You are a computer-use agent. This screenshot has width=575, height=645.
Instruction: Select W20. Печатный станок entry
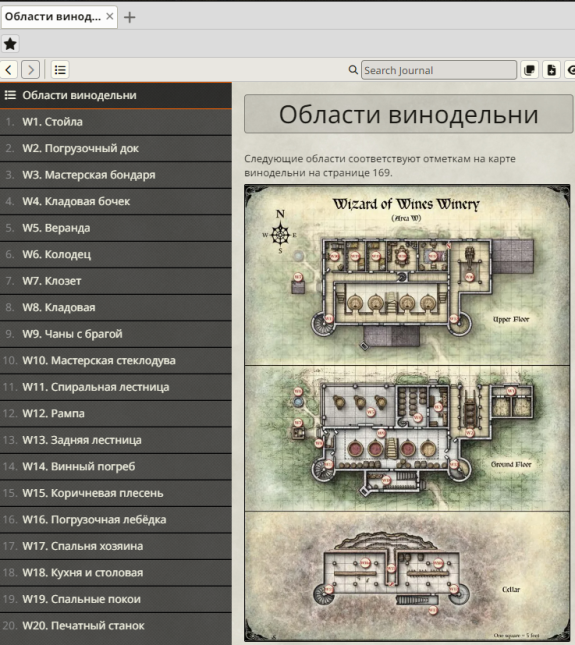coord(116,626)
